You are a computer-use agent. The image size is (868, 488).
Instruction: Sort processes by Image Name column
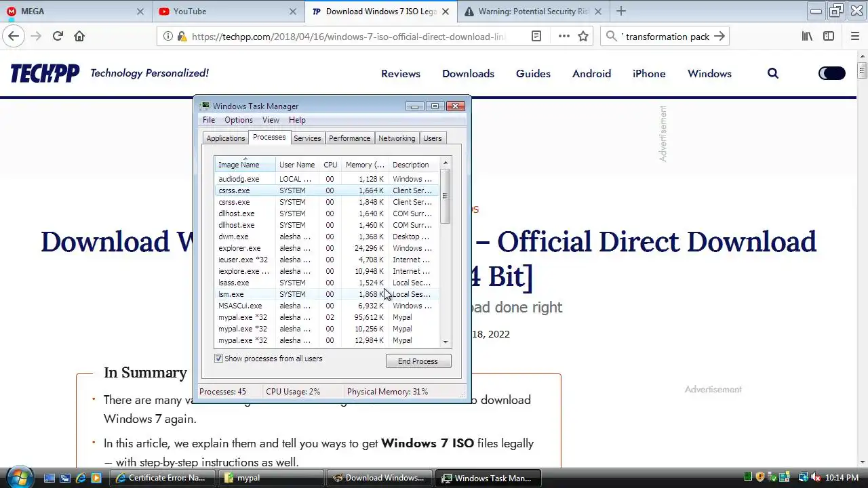point(245,165)
